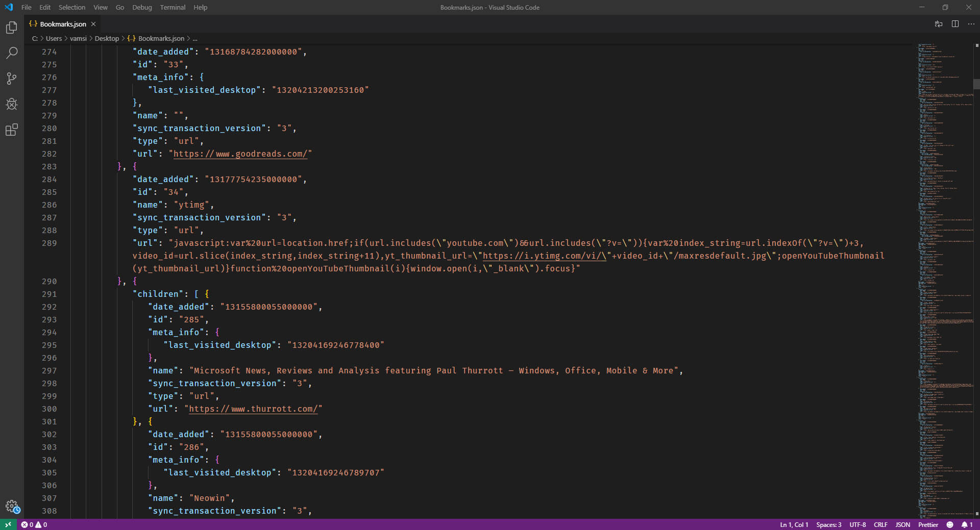This screenshot has height=530, width=980.
Task: Click the VS Code logo icon
Action: [x=9, y=7]
